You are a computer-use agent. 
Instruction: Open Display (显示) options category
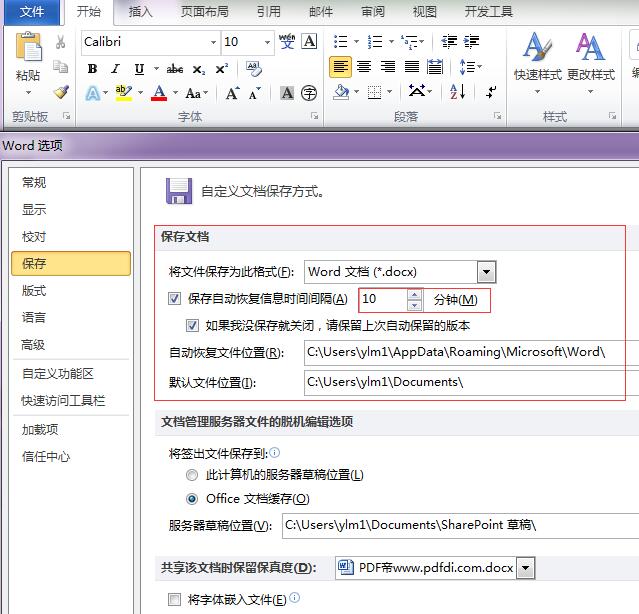pyautogui.click(x=71, y=209)
